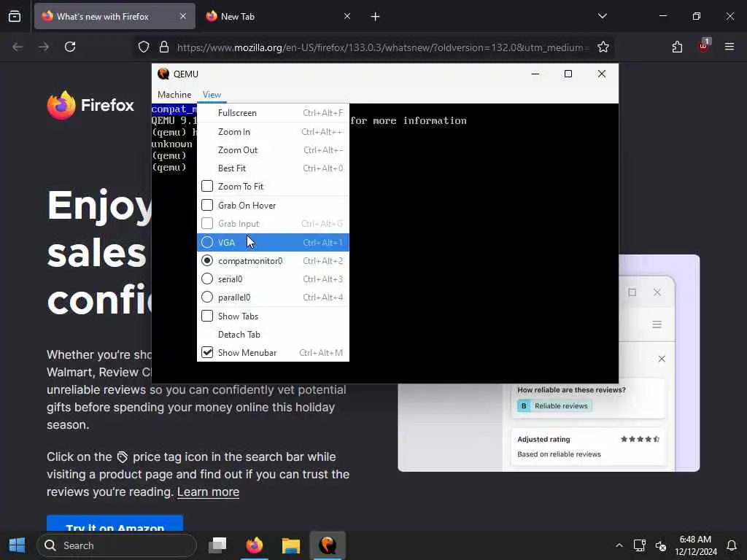Close the New Tab tab

tap(347, 16)
